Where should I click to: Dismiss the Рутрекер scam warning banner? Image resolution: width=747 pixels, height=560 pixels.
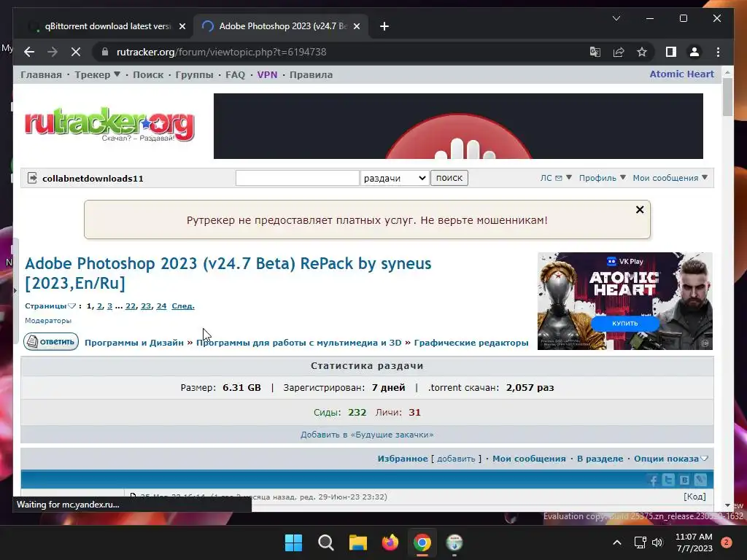(640, 209)
